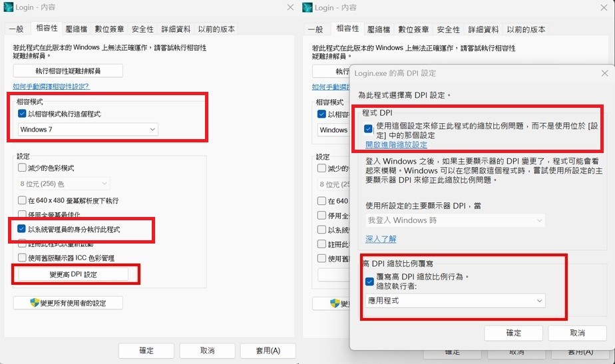Disable the 程式 DPI 使用這個設定 checkbox
This screenshot has width=615, height=364.
[369, 129]
